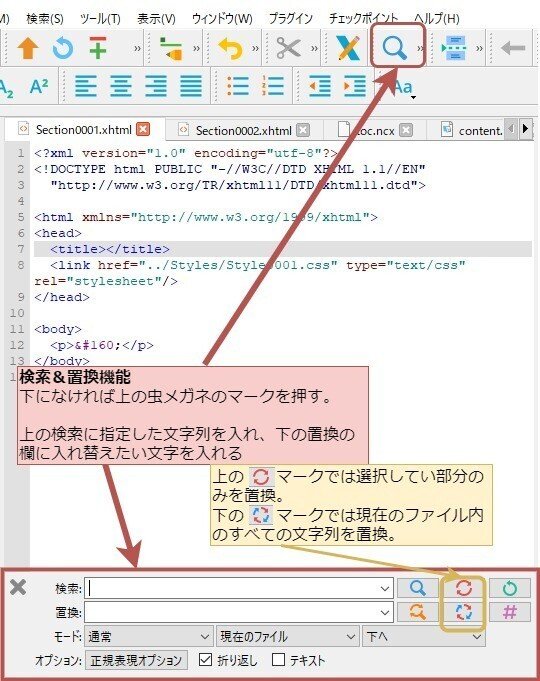Click the gray back arrow icon
Viewport: 540px width, 681px height.
[513, 48]
